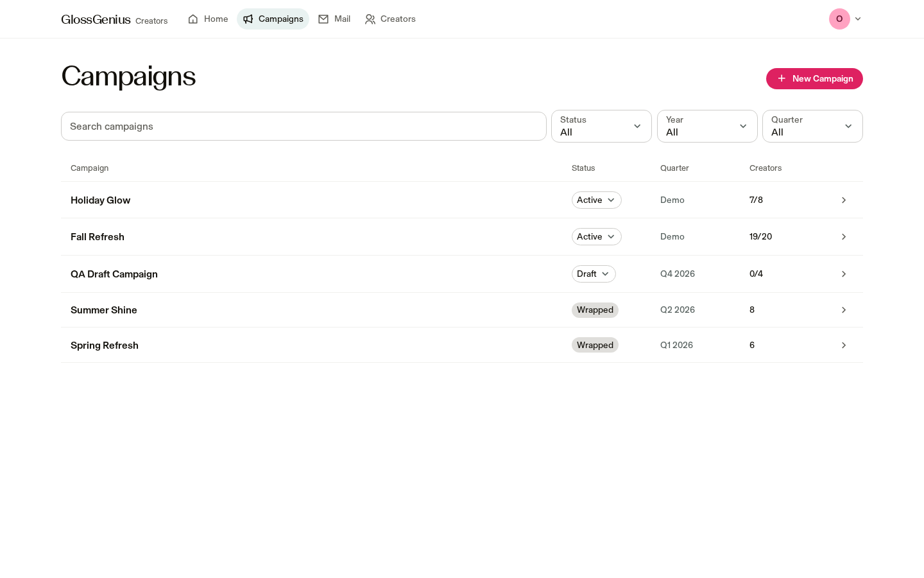Click QA Draft Campaign row chevron
The image size is (924, 578).
click(x=844, y=274)
